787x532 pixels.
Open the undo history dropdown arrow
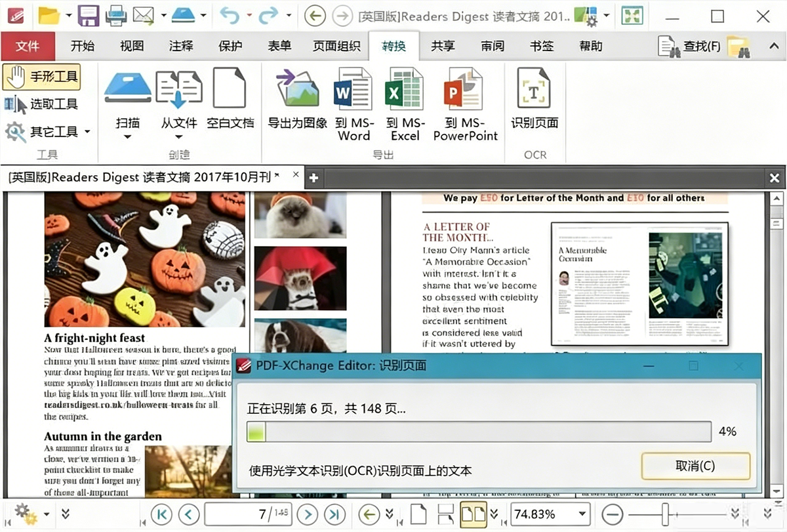coord(249,15)
